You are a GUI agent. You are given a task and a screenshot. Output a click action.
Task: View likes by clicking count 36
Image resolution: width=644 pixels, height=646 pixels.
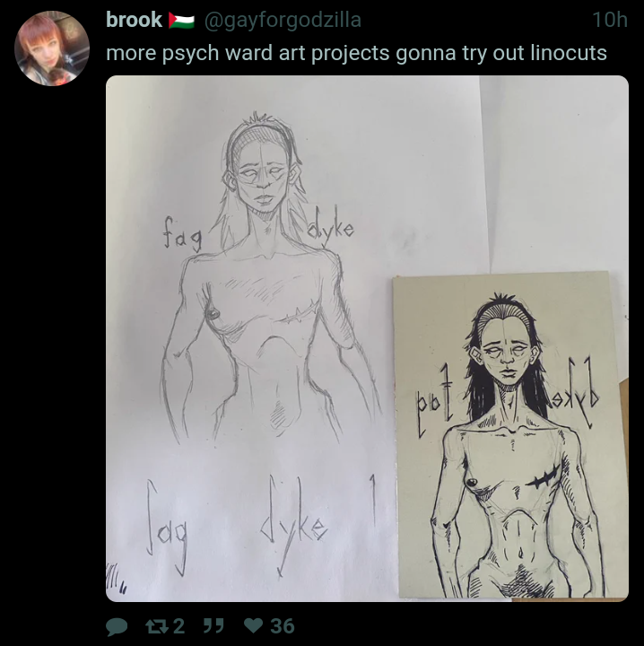point(282,626)
